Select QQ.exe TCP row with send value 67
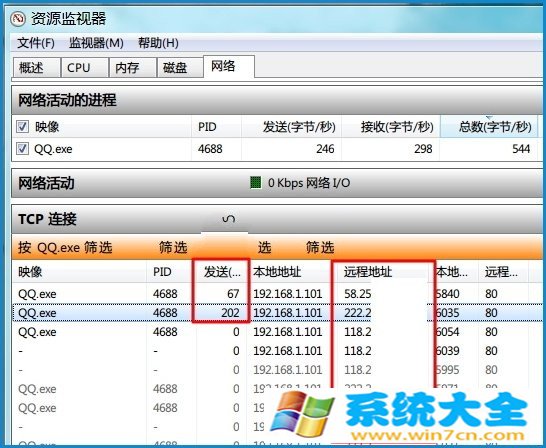The image size is (546, 448). click(277, 294)
